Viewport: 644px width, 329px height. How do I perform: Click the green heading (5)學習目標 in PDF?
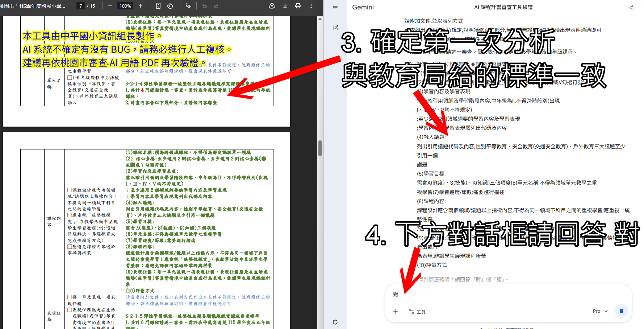pos(139,222)
